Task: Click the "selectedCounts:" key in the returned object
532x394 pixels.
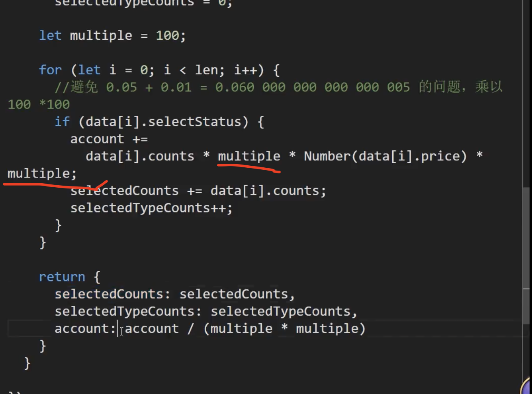Action: (113, 294)
